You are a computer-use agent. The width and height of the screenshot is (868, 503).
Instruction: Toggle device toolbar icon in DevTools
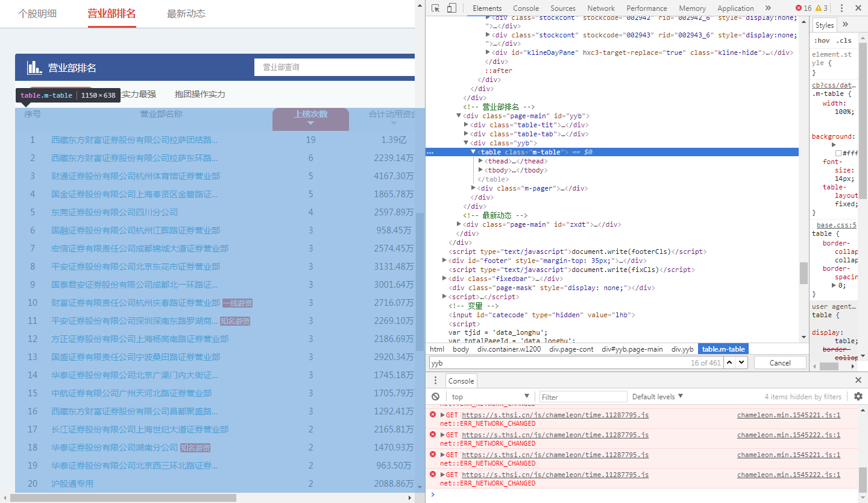coord(451,8)
